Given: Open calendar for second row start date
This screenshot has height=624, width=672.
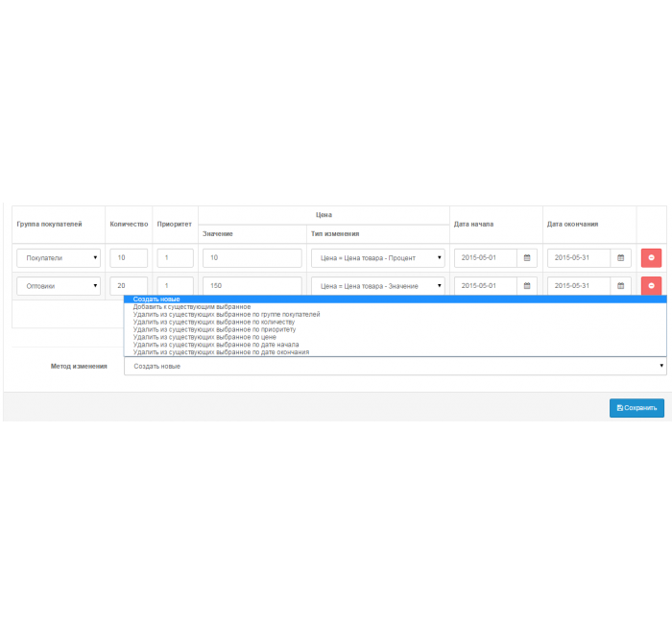Looking at the screenshot, I should click(x=527, y=286).
